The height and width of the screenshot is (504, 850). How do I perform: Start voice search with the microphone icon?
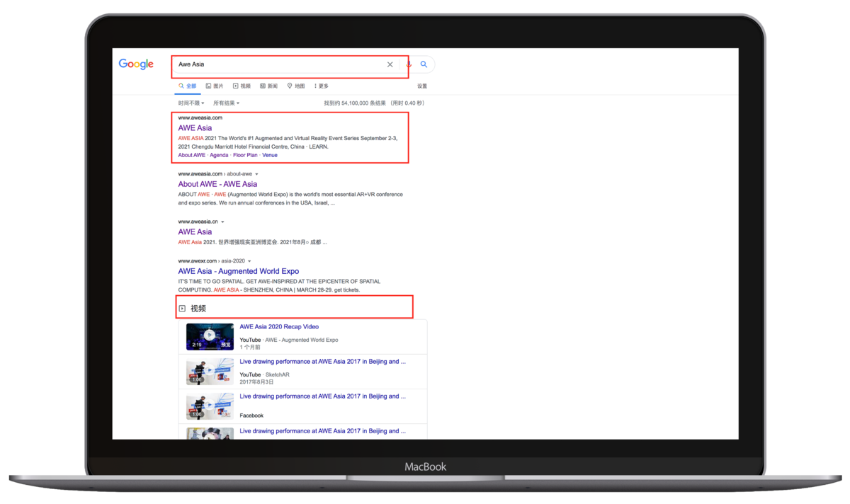pyautogui.click(x=409, y=64)
